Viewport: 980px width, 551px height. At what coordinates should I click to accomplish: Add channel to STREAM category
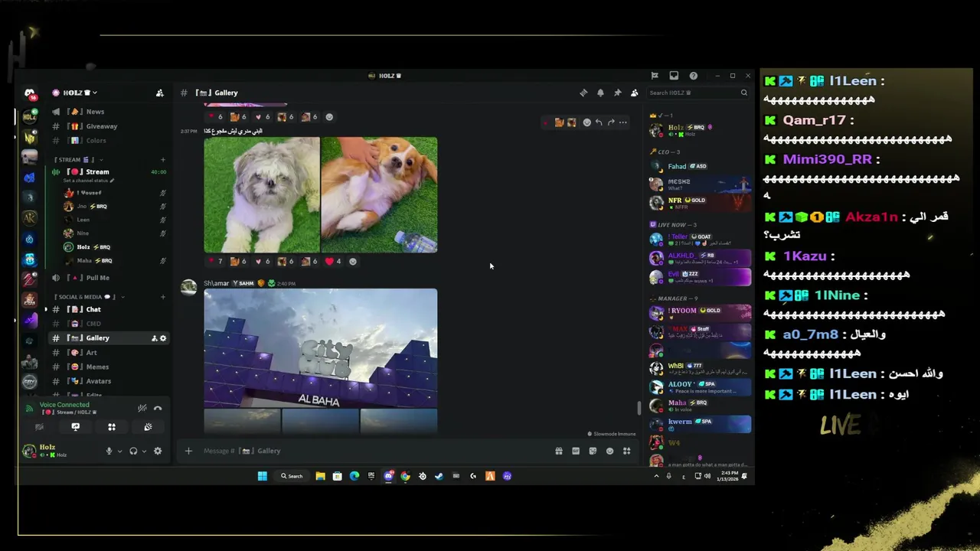tap(162, 160)
